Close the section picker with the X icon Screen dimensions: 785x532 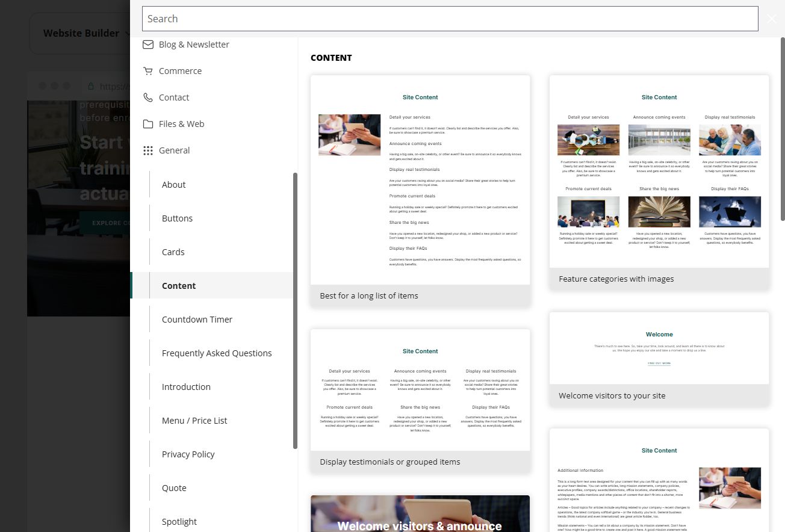point(772,19)
